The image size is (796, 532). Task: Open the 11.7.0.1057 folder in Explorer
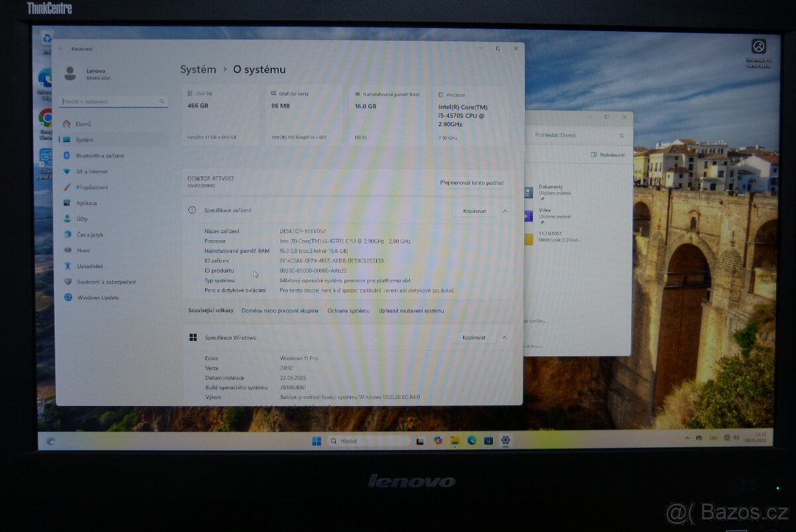pyautogui.click(x=552, y=239)
